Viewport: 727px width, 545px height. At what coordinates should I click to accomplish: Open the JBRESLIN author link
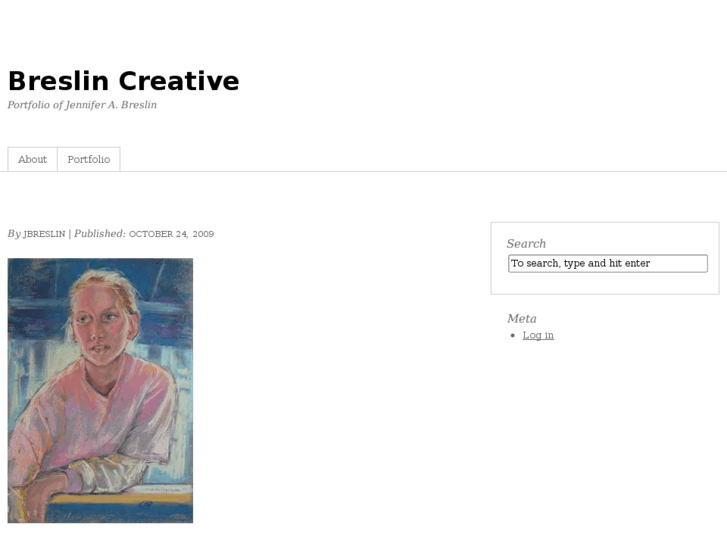(45, 234)
